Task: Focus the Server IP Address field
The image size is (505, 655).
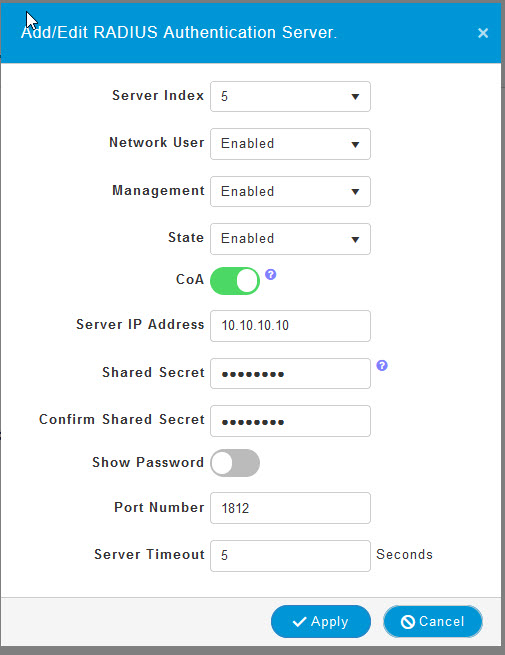Action: (290, 326)
